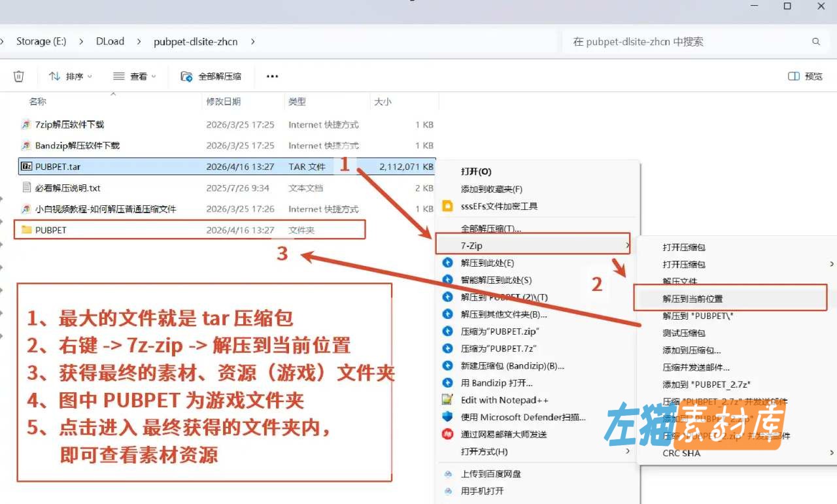
Task: Open the 查看 view options dropdown
Action: pos(135,76)
